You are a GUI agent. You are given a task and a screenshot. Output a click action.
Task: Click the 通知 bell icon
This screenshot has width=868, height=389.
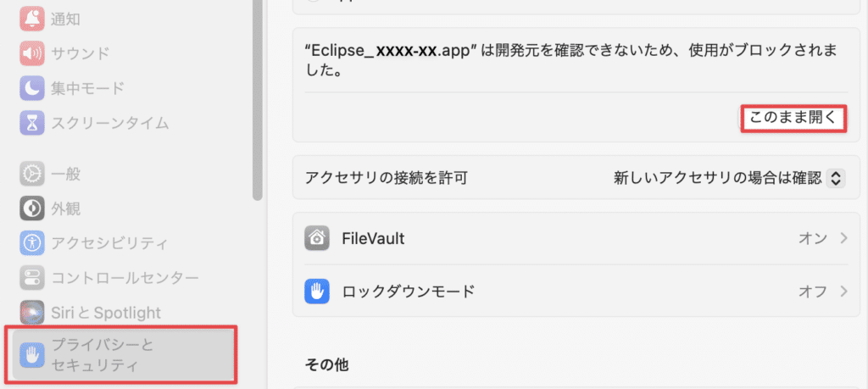click(32, 19)
